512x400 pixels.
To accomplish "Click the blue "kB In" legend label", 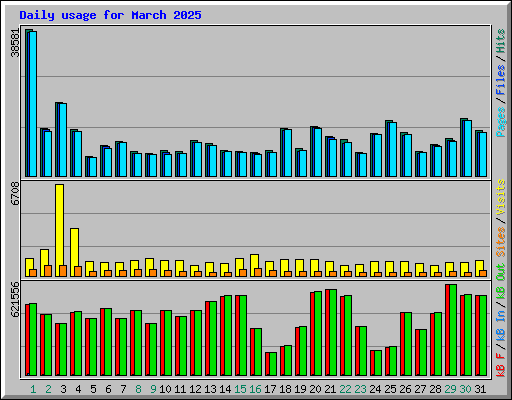I will pyautogui.click(x=501, y=327).
